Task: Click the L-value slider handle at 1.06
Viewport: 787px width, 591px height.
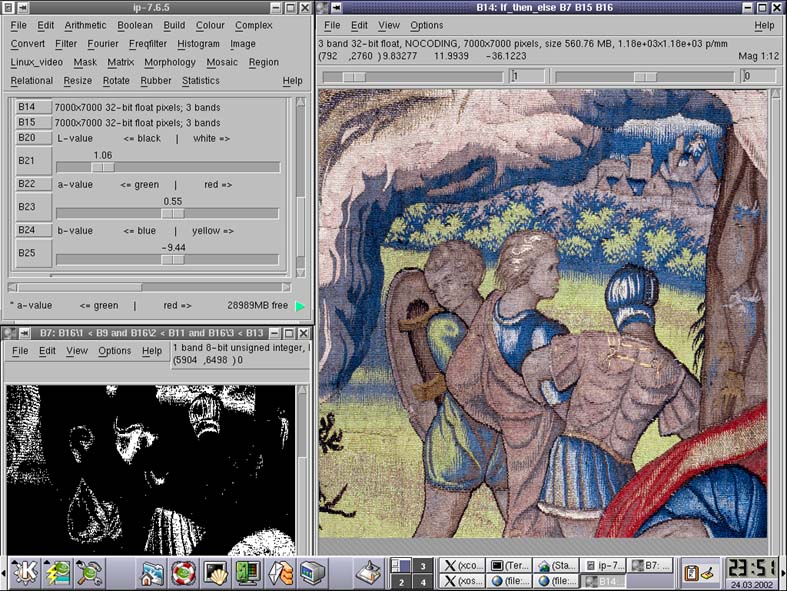Action: [x=102, y=167]
